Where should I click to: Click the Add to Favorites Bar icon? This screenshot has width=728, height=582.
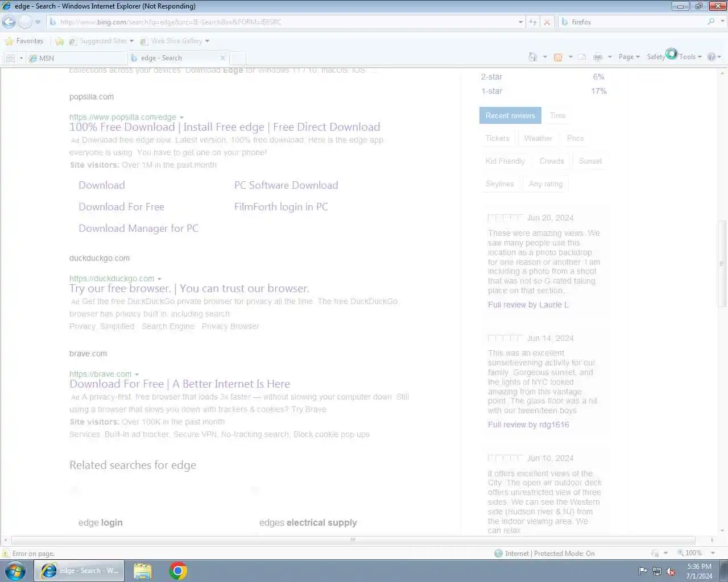point(60,41)
